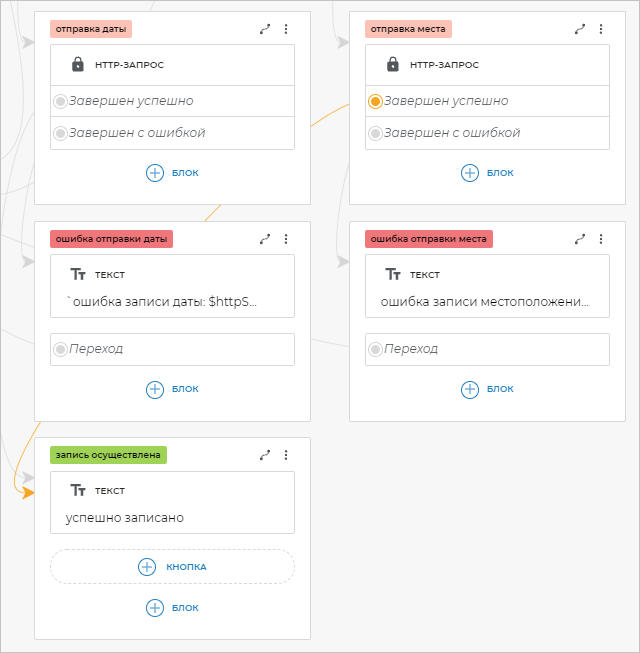Add a button via 'КНОПКА' placeholder
Image resolution: width=640 pixels, height=653 pixels.
click(x=172, y=567)
